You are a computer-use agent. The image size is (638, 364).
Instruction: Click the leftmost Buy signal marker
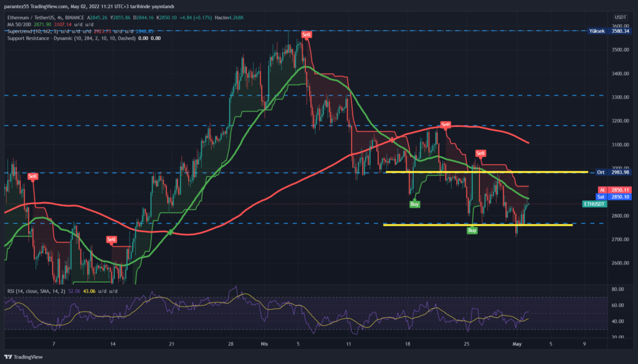414,204
